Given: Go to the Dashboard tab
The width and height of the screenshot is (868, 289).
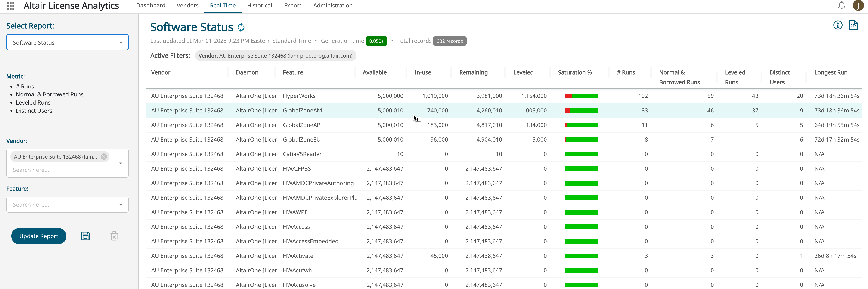Looking at the screenshot, I should [151, 6].
